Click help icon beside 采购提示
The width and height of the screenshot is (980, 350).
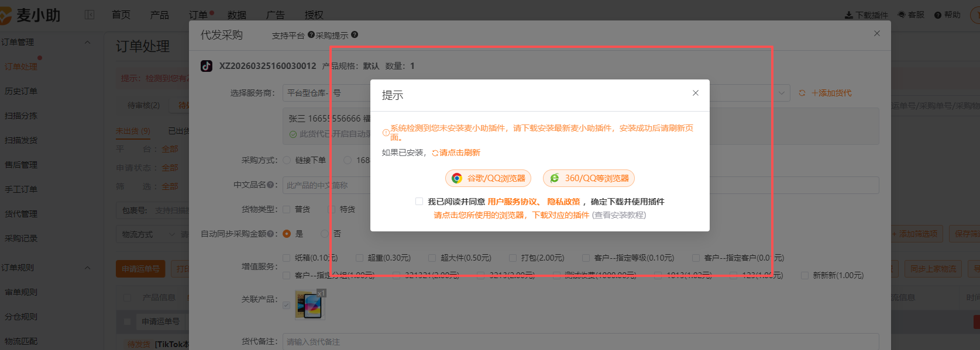click(355, 35)
